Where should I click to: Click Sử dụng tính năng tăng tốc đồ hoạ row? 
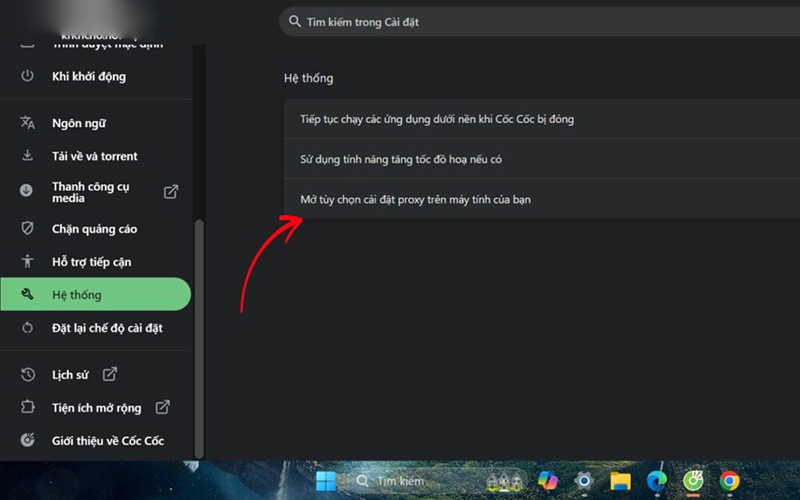tap(542, 159)
